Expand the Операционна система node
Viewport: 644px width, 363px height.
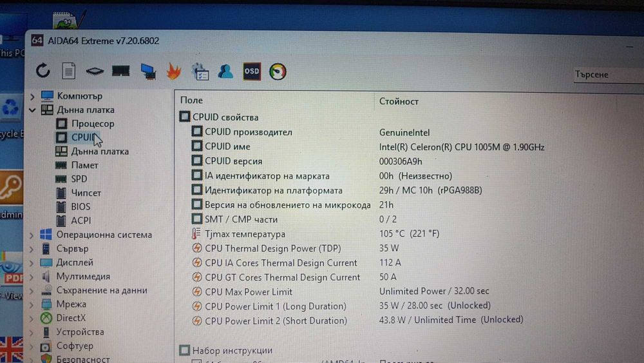(x=32, y=235)
